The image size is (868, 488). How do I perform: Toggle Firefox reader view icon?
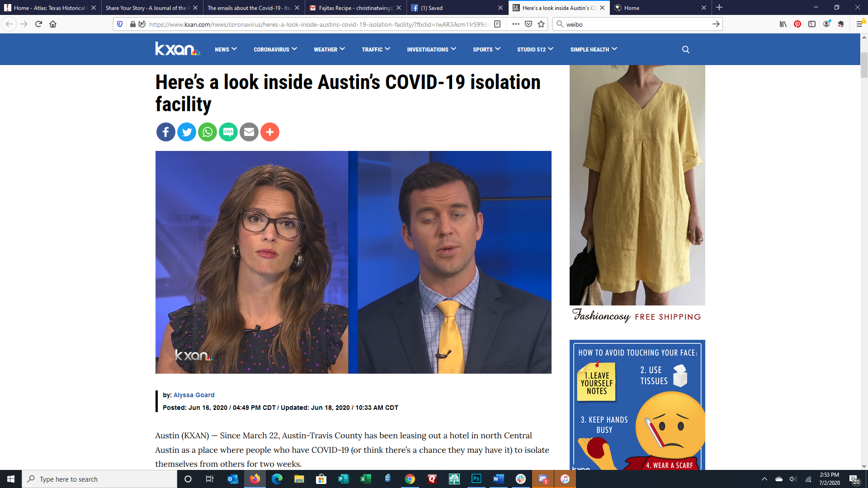pos(497,24)
